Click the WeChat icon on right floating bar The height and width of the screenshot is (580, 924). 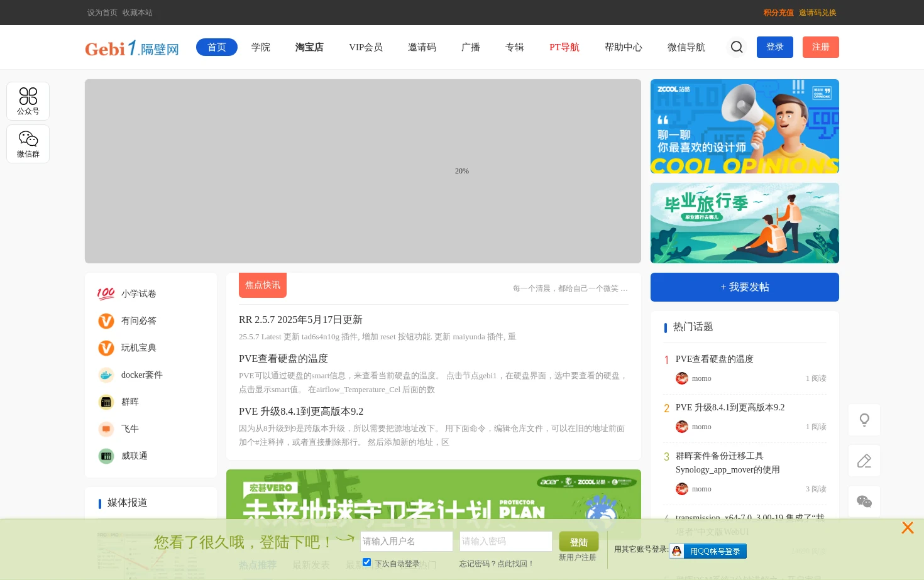[864, 501]
